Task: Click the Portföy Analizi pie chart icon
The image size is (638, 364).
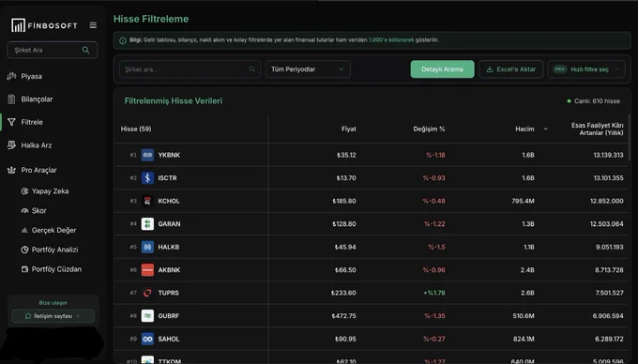Action: click(24, 250)
